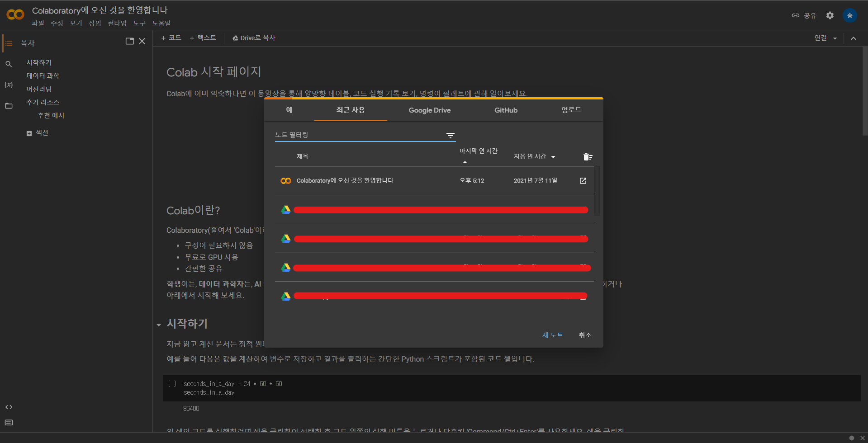This screenshot has height=443, width=868.
Task: Open the variables {x} panel icon
Action: pos(9,85)
